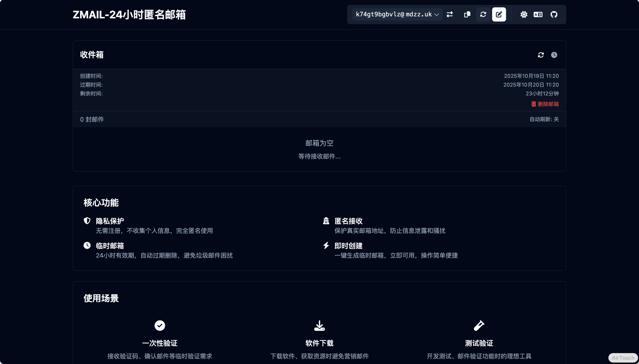
Task: Click the 一次性验证 checkmark icon
Action: (160, 326)
